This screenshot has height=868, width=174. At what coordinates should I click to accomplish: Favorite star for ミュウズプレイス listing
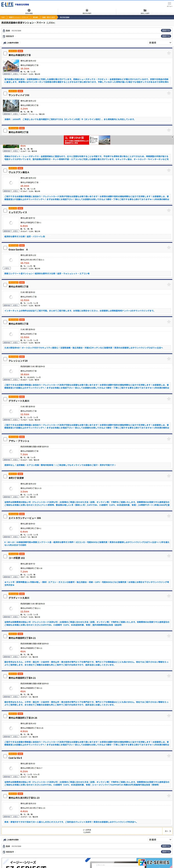tap(169, 211)
